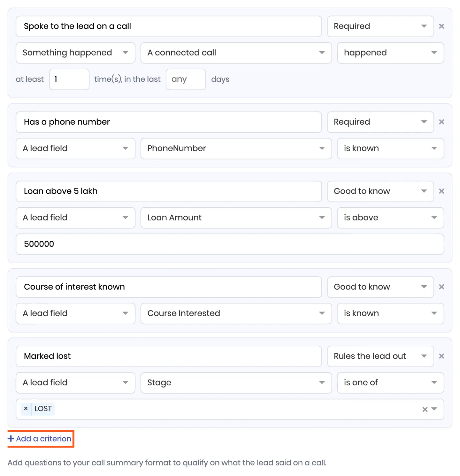Open the 'Something happened' dropdown
This screenshot has width=460, height=476.
pyautogui.click(x=76, y=53)
